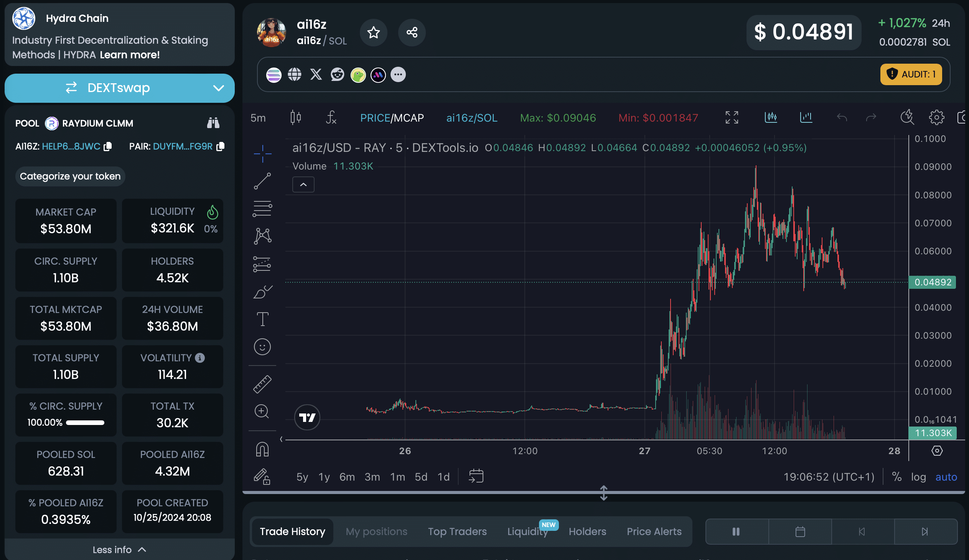
Task: Open the CoinGecko icon link
Action: pyautogui.click(x=358, y=74)
